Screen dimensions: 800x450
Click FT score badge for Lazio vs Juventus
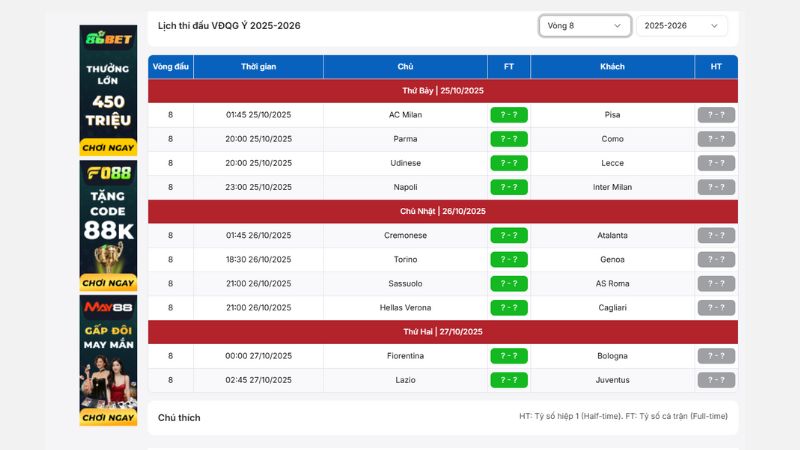508,380
